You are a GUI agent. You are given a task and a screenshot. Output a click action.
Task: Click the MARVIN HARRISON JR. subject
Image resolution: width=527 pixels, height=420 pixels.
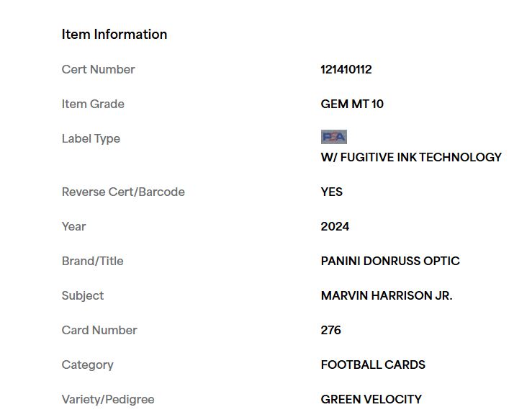(x=387, y=295)
